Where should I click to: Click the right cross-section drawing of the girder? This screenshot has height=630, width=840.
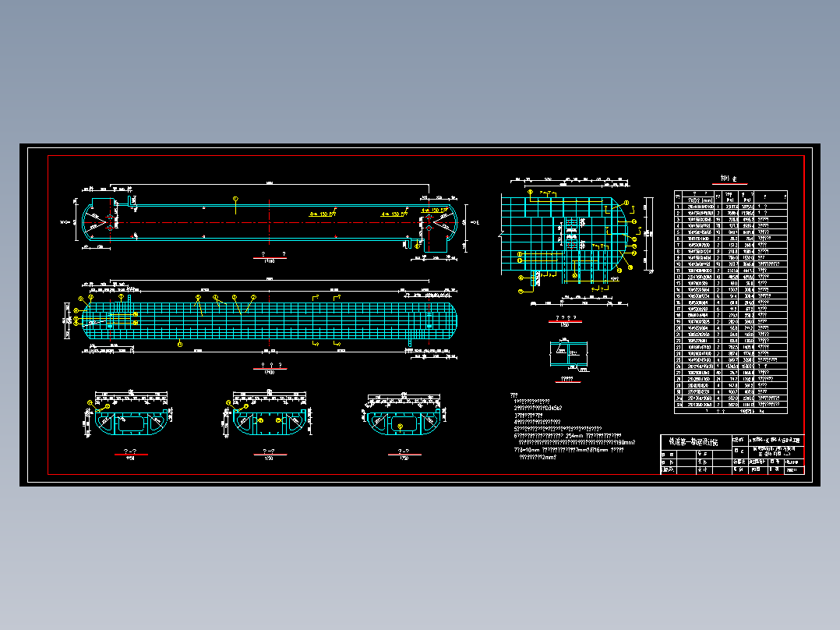[404, 422]
